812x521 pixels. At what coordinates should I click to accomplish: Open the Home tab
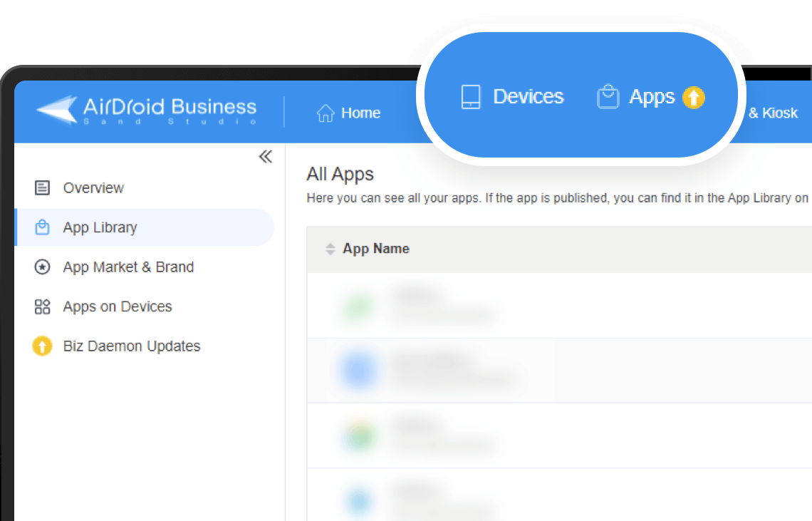[x=348, y=113]
